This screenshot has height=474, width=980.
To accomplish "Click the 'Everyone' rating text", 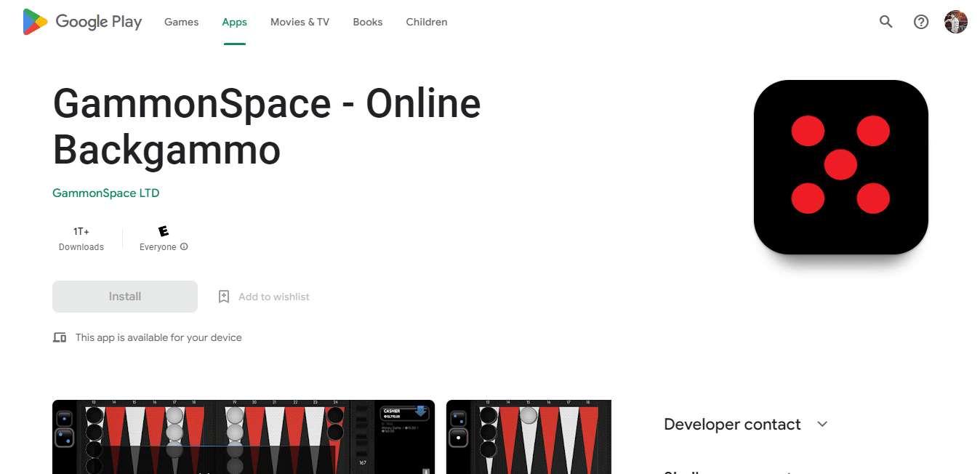I will click(158, 247).
